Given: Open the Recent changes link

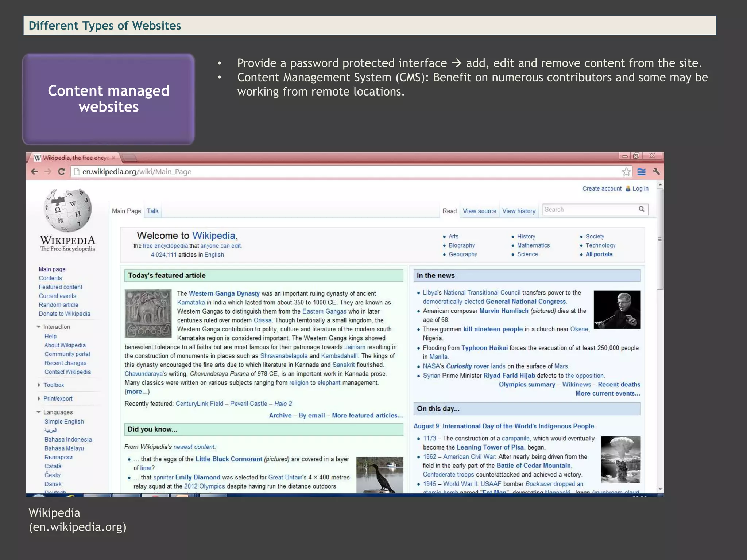Looking at the screenshot, I should point(65,363).
